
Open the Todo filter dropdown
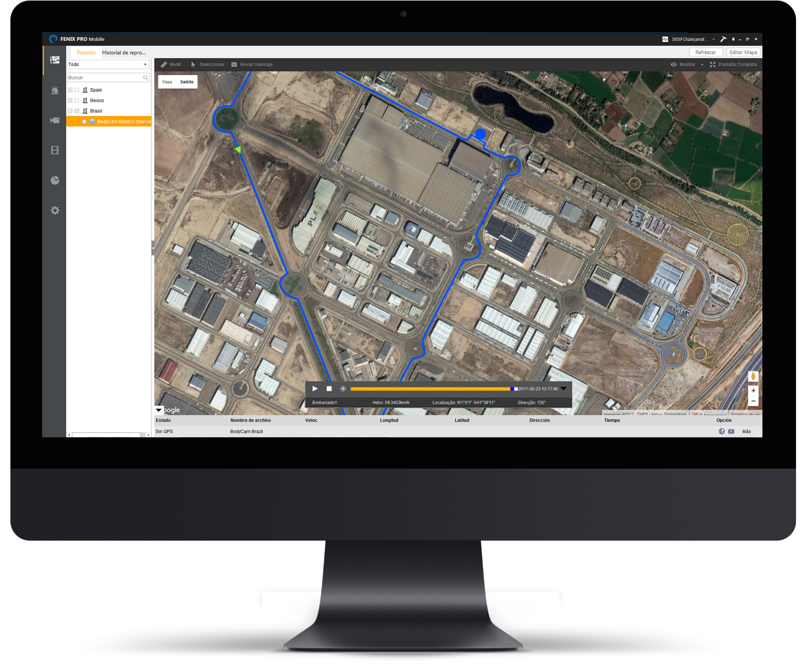click(x=108, y=65)
